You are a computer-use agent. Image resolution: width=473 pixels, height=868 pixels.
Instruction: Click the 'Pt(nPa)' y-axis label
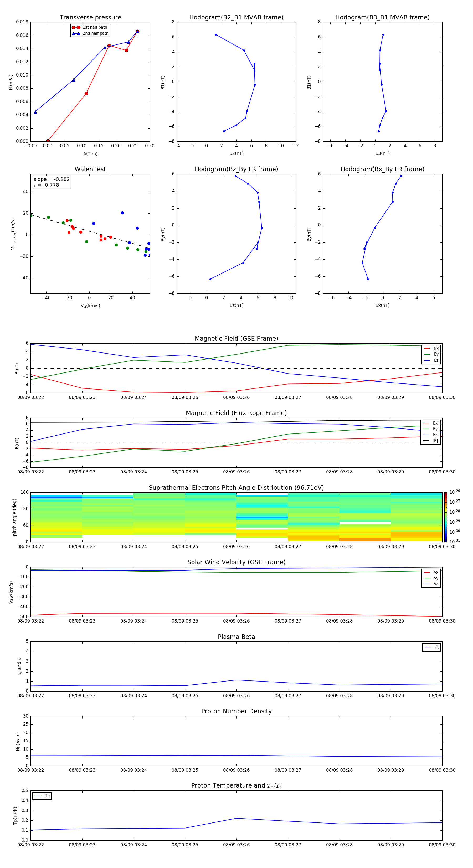pyautogui.click(x=11, y=82)
